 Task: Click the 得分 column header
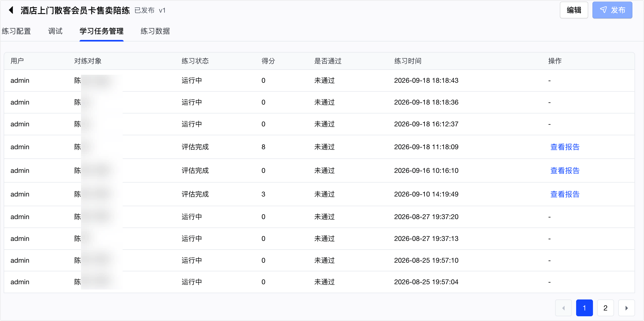(268, 61)
